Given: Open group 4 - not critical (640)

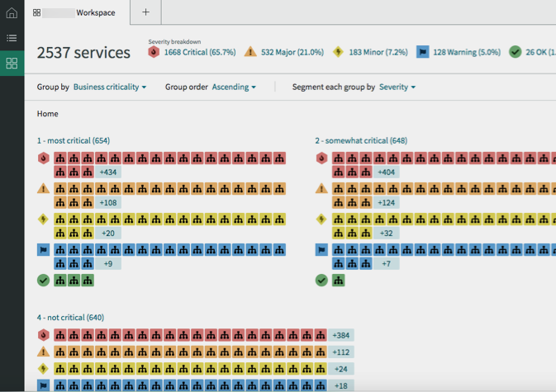Looking at the screenshot, I should tap(70, 318).
